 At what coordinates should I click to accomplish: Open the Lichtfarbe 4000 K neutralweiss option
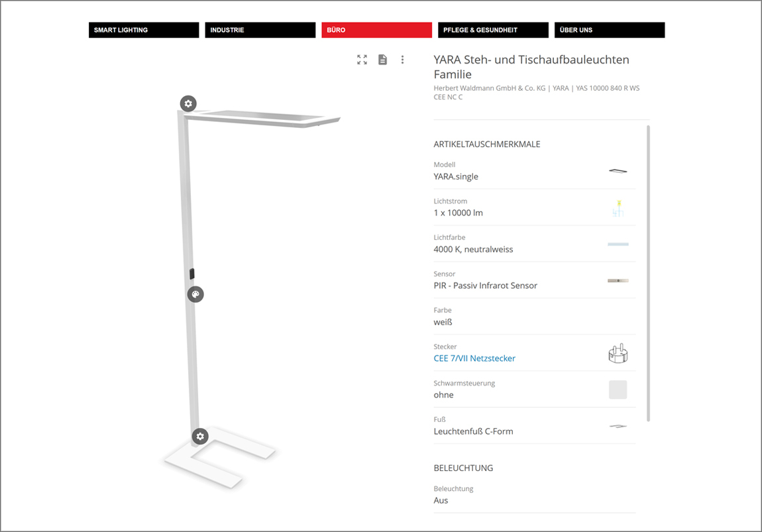click(534, 244)
